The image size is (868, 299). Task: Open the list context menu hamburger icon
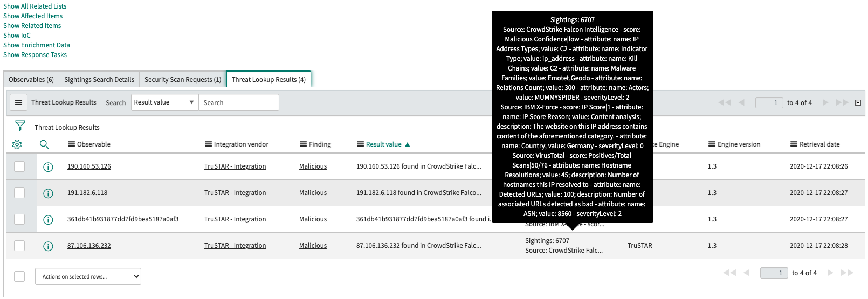click(x=18, y=102)
